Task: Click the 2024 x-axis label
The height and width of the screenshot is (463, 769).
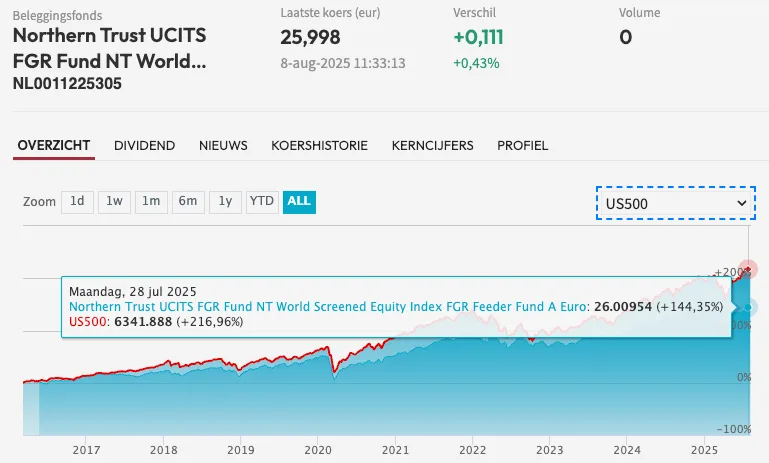Action: point(627,450)
